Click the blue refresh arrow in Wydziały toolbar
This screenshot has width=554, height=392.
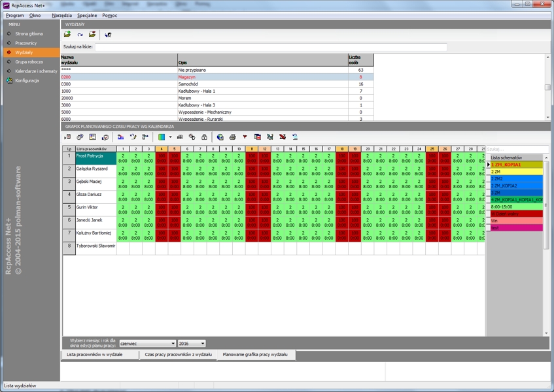(x=80, y=35)
